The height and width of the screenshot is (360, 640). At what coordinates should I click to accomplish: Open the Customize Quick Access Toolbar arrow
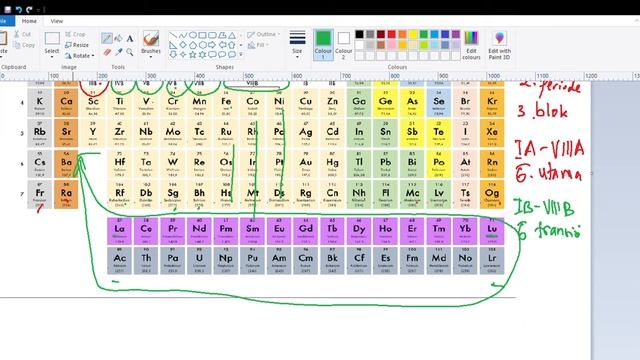pos(38,9)
